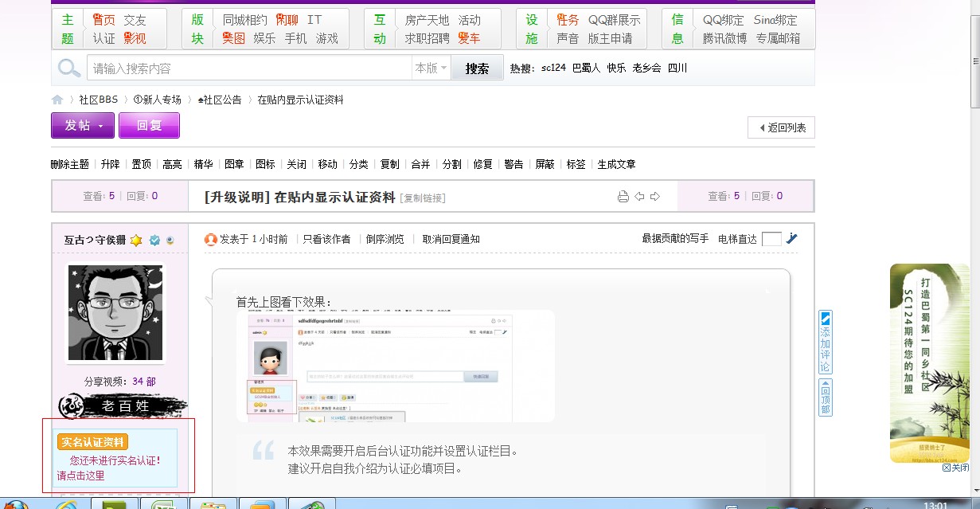Open previous thread via the left arrow icon
Image resolution: width=980 pixels, height=509 pixels.
[x=641, y=195]
